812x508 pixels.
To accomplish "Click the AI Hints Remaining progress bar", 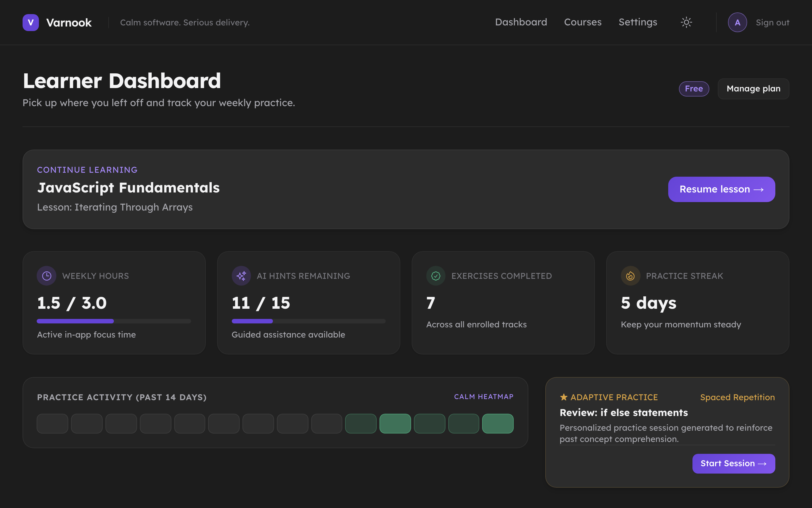I will point(308,321).
